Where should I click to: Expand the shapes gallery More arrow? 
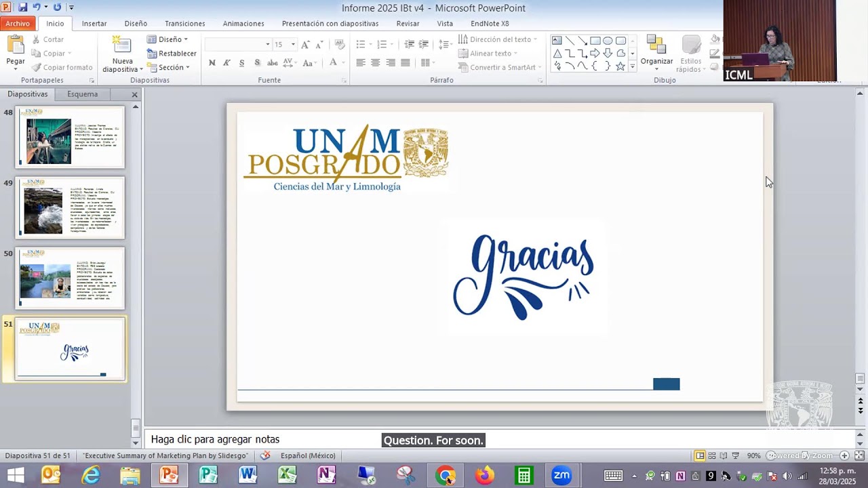pyautogui.click(x=633, y=66)
